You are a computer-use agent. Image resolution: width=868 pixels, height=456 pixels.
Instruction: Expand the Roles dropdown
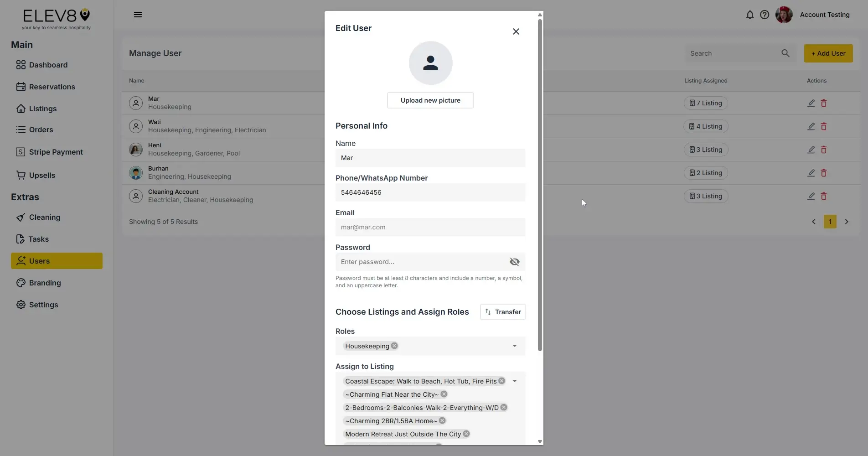pos(514,346)
